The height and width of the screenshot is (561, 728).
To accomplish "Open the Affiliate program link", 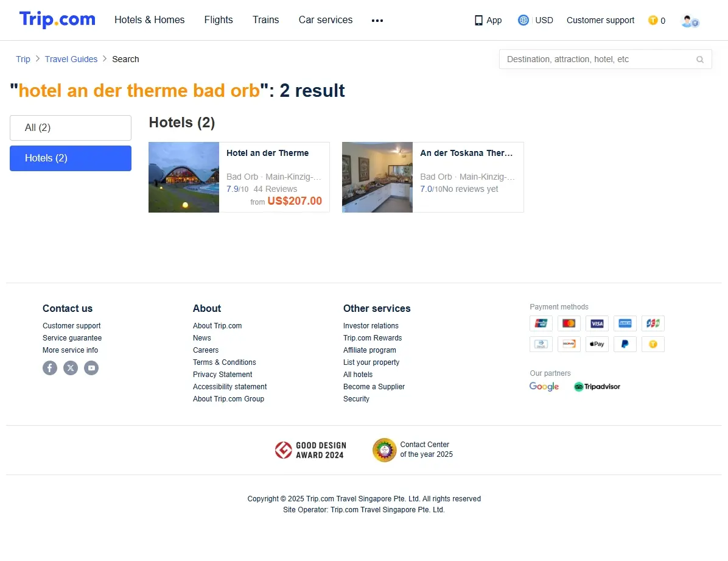I will click(x=369, y=350).
